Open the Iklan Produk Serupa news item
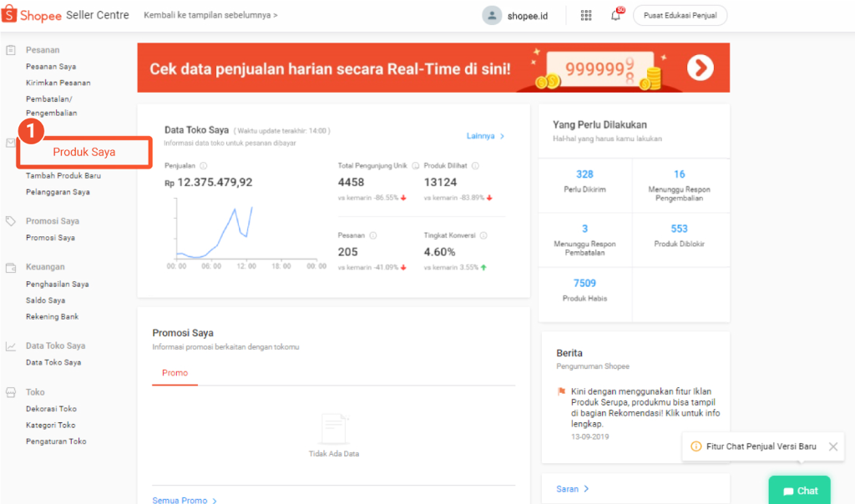 pos(645,407)
